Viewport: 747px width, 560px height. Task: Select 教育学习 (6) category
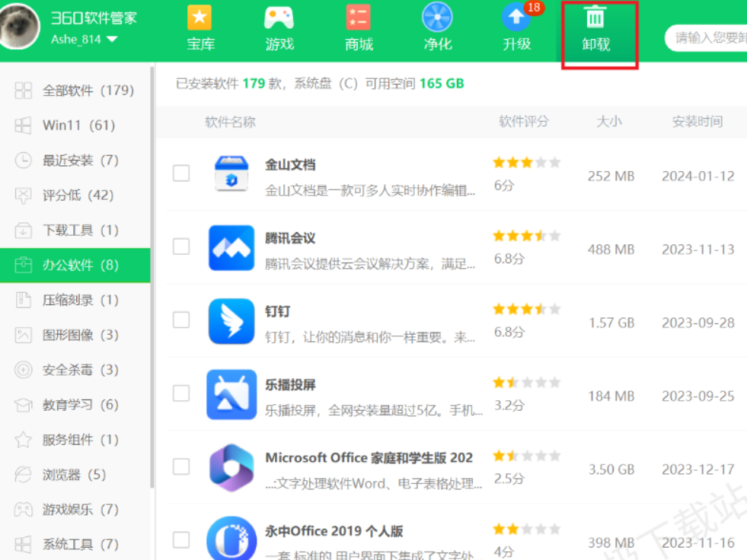click(x=75, y=405)
